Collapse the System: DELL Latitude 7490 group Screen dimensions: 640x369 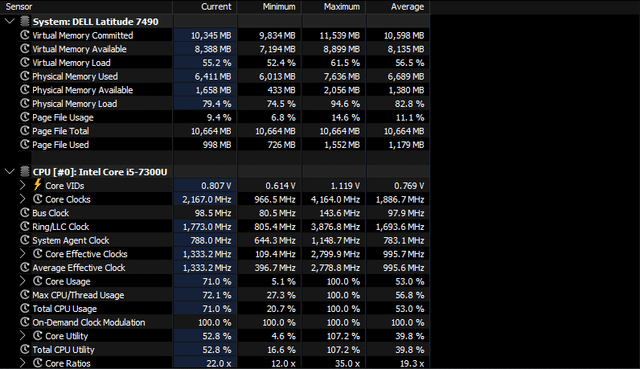10,21
